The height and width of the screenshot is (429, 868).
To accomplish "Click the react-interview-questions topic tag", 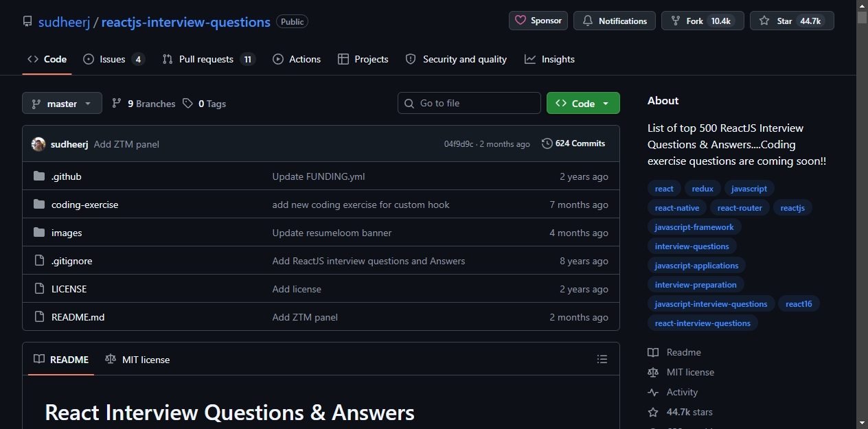I will pyautogui.click(x=703, y=323).
